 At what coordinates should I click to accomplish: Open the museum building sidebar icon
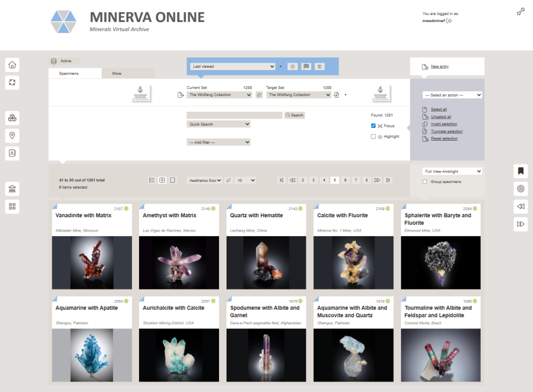point(12,188)
